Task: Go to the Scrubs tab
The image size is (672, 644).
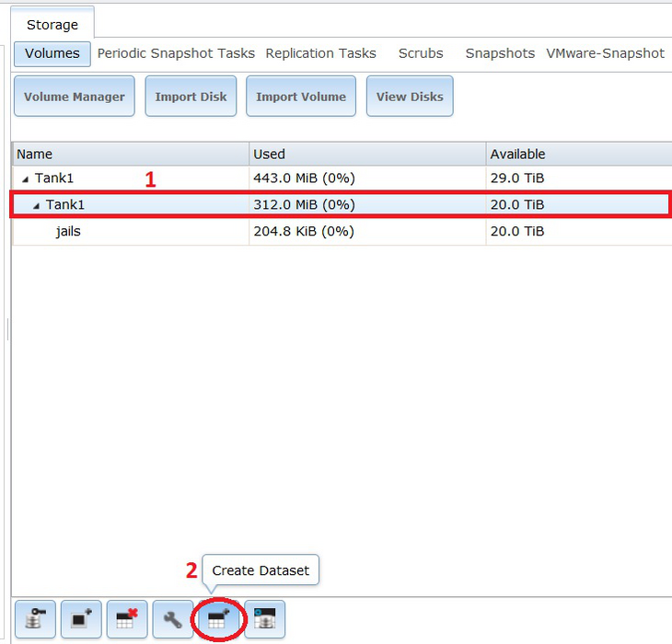Action: 421,53
